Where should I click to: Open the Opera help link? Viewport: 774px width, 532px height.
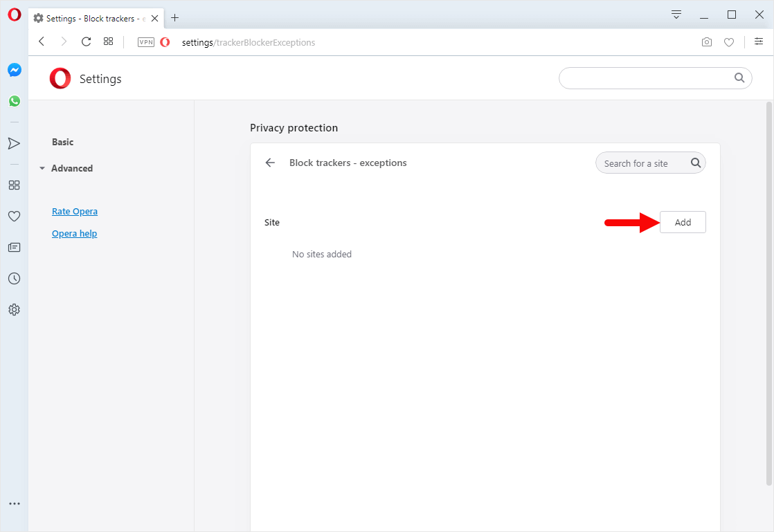coord(75,234)
